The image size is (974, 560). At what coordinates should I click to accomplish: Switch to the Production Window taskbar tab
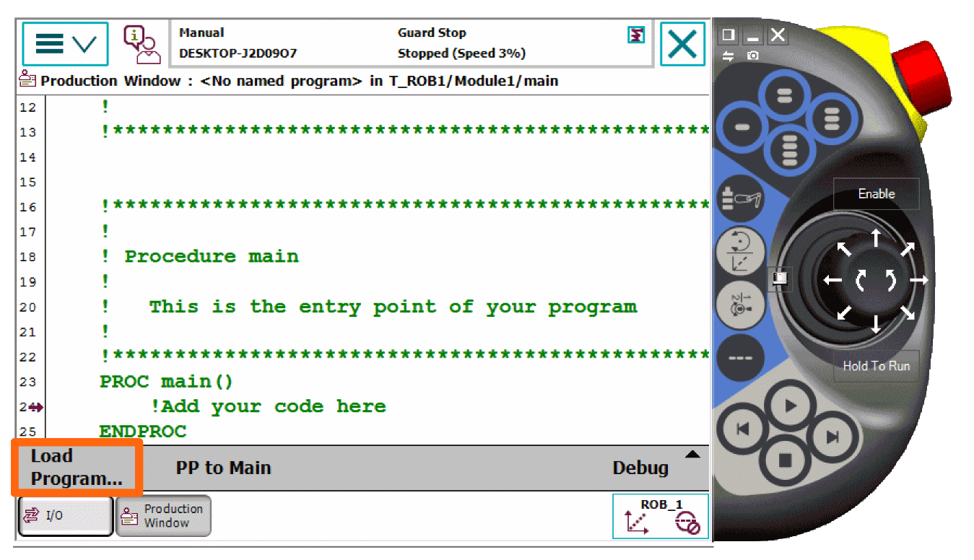163,515
